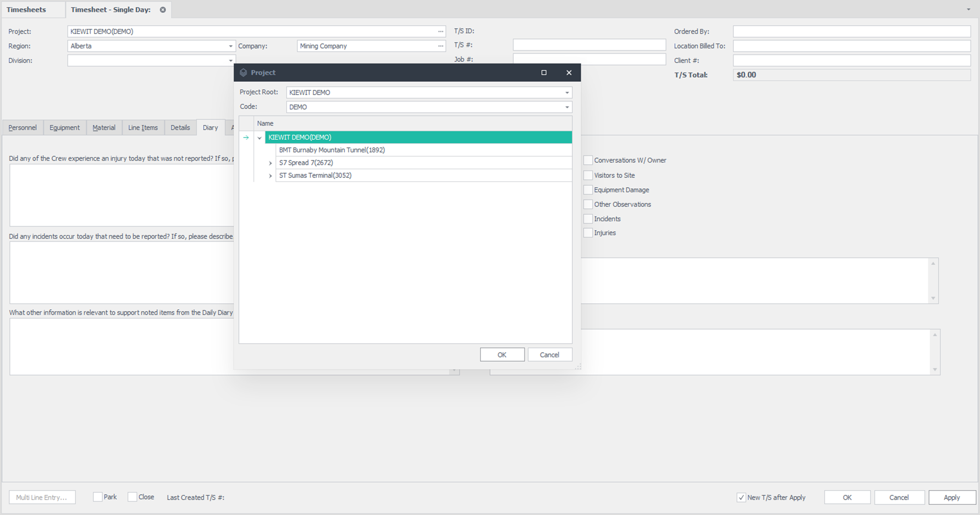
Task: Close the Project dialog window
Action: click(569, 73)
